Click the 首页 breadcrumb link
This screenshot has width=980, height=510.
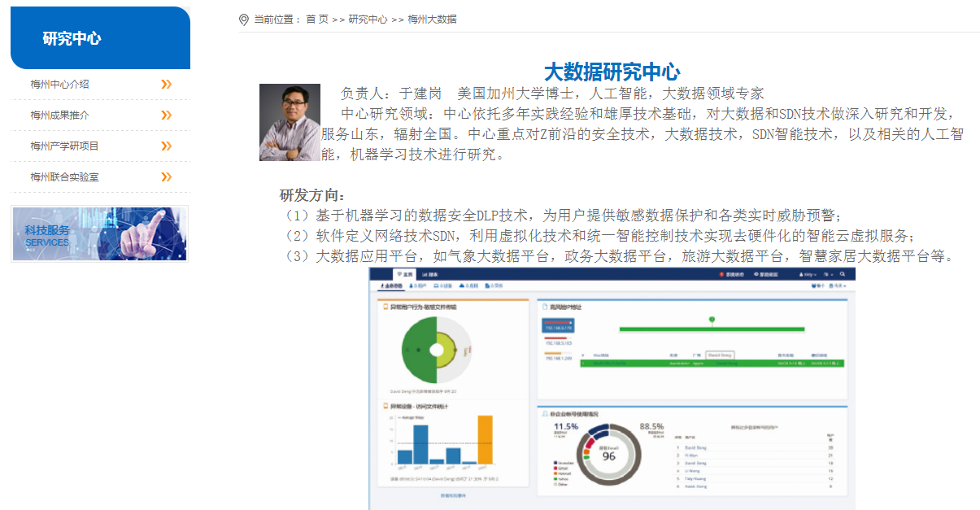[317, 20]
